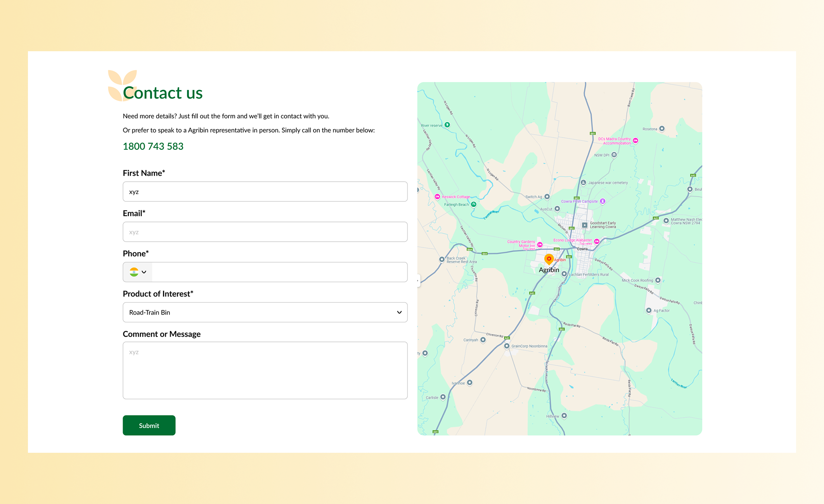Open DCs Madra Country Accommodation marker
This screenshot has height=504, width=824.
click(x=635, y=140)
